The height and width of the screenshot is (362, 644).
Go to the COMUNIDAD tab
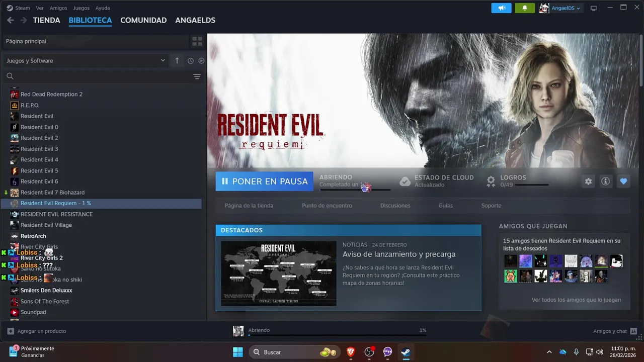click(x=143, y=20)
